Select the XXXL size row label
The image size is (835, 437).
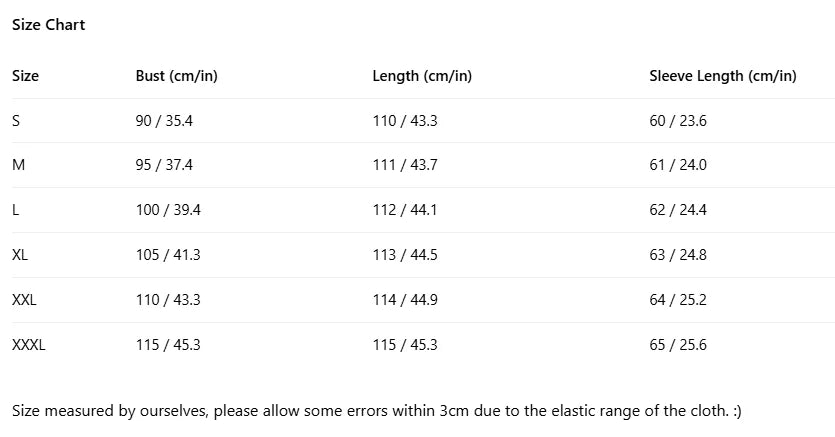(x=29, y=345)
